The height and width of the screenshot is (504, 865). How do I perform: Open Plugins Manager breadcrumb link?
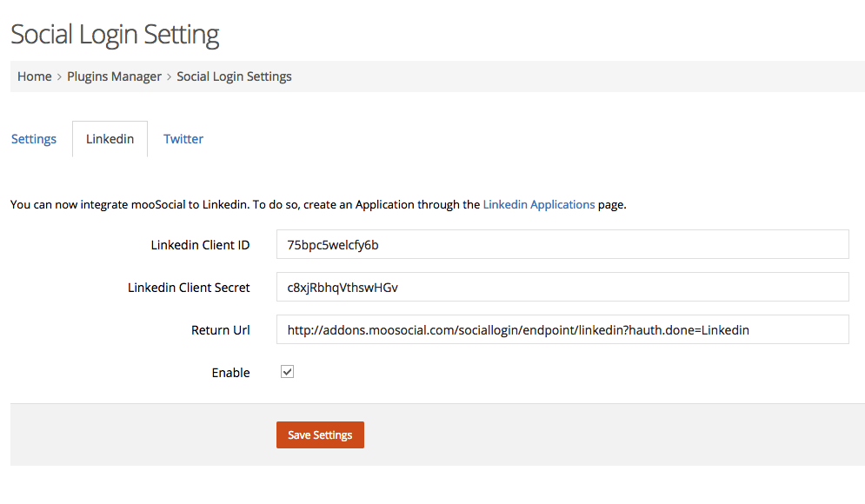114,76
